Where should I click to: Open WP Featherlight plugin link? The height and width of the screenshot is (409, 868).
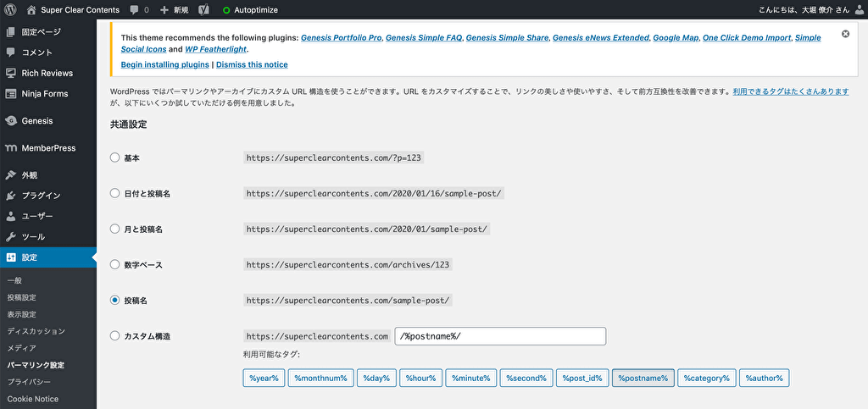(216, 49)
